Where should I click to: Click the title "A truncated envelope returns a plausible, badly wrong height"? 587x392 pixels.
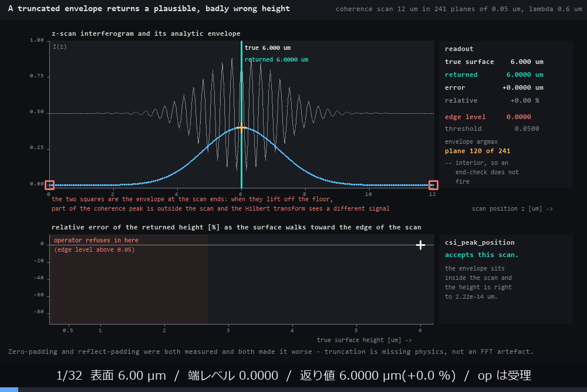coord(149,8)
